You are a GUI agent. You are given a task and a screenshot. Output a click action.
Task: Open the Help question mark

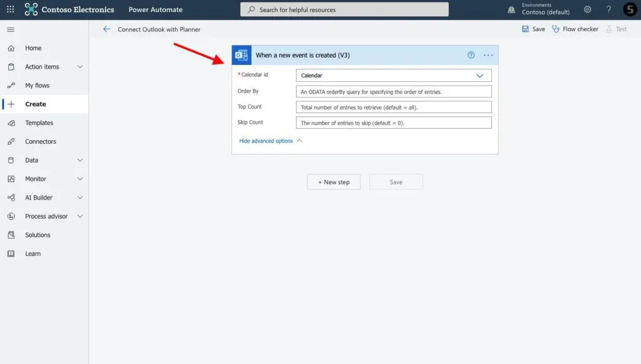tap(608, 9)
